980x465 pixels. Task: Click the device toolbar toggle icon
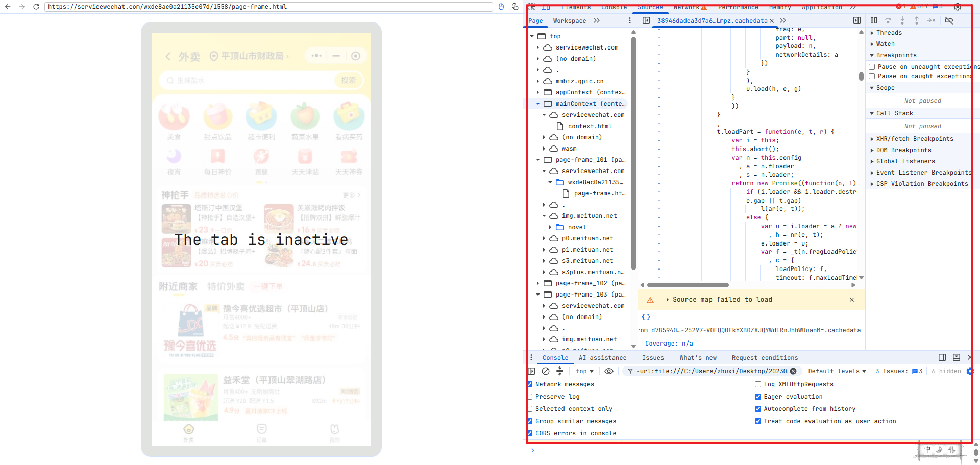click(546, 7)
